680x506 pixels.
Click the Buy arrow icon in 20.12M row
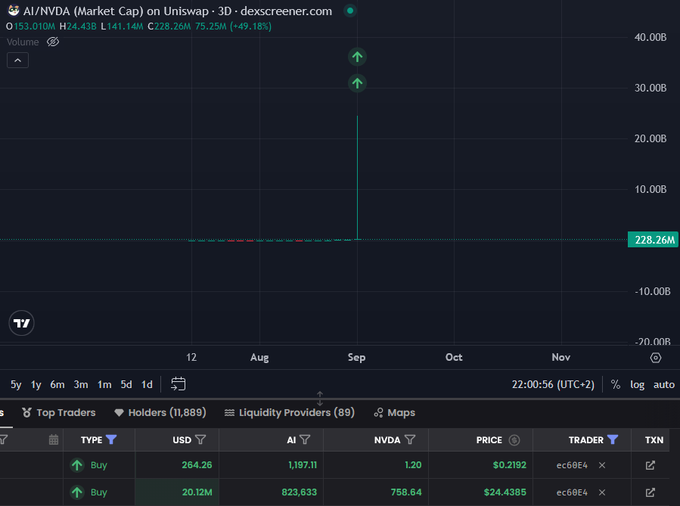coord(77,493)
